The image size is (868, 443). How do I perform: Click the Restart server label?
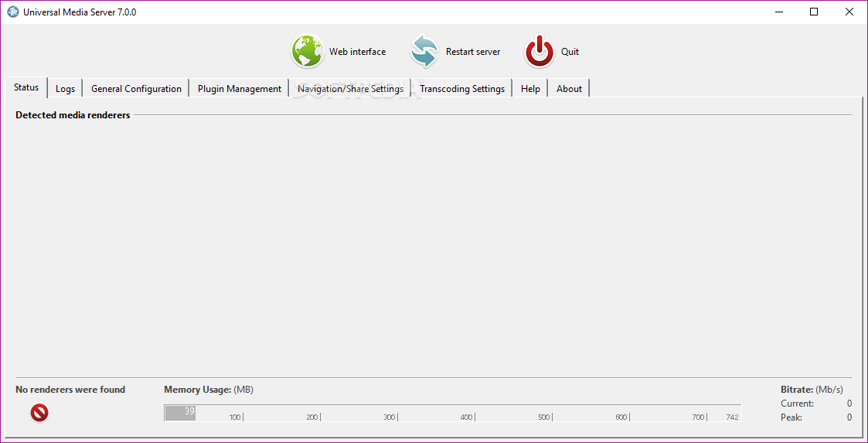[473, 52]
